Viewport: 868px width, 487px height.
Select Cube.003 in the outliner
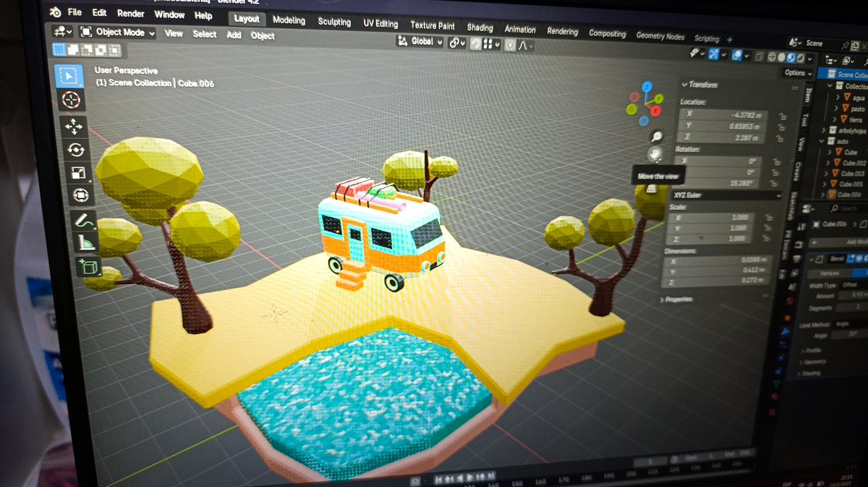853,174
